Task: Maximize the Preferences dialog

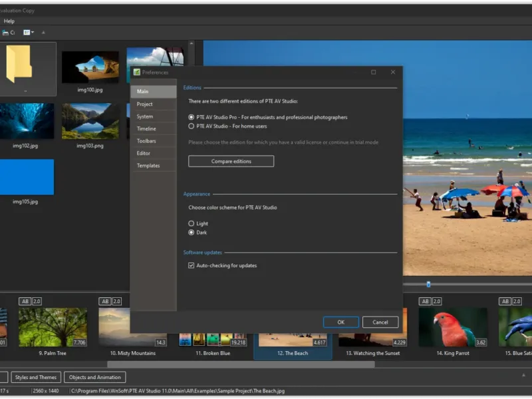Action: [374, 72]
